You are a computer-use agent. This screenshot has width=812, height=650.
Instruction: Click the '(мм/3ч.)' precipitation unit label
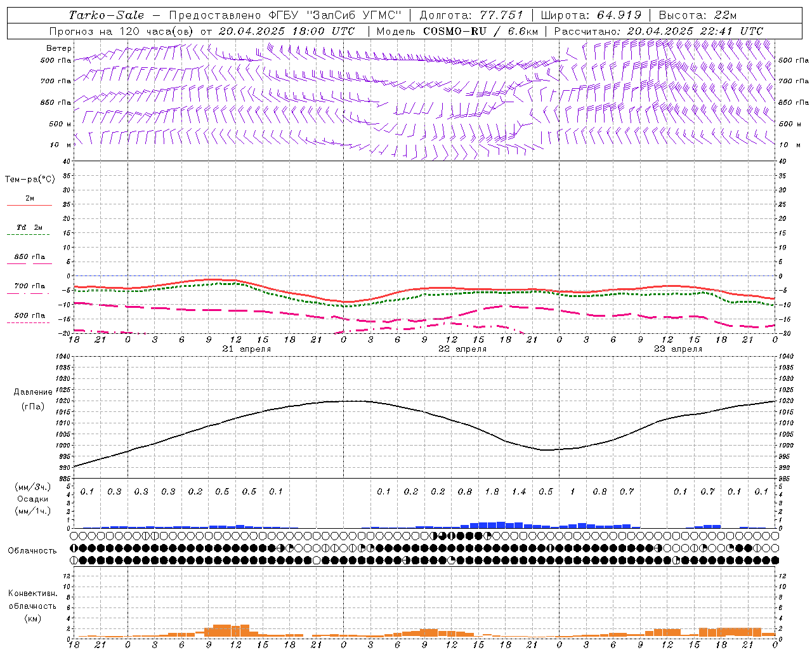(x=33, y=487)
